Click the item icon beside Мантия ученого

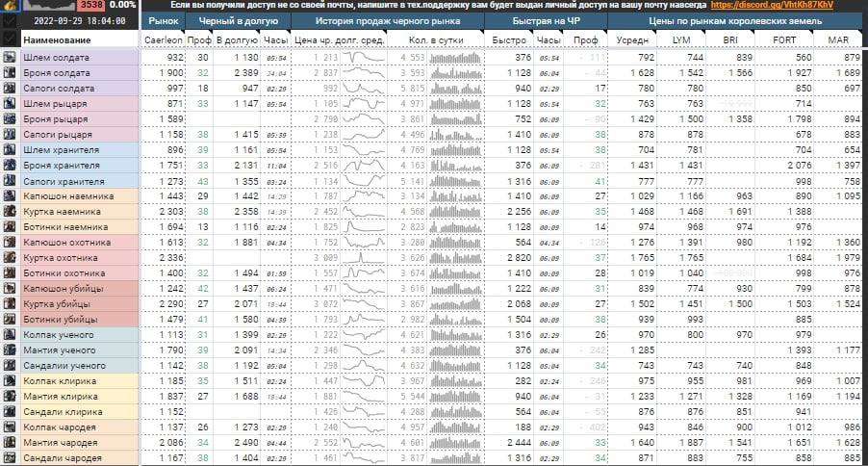point(10,350)
